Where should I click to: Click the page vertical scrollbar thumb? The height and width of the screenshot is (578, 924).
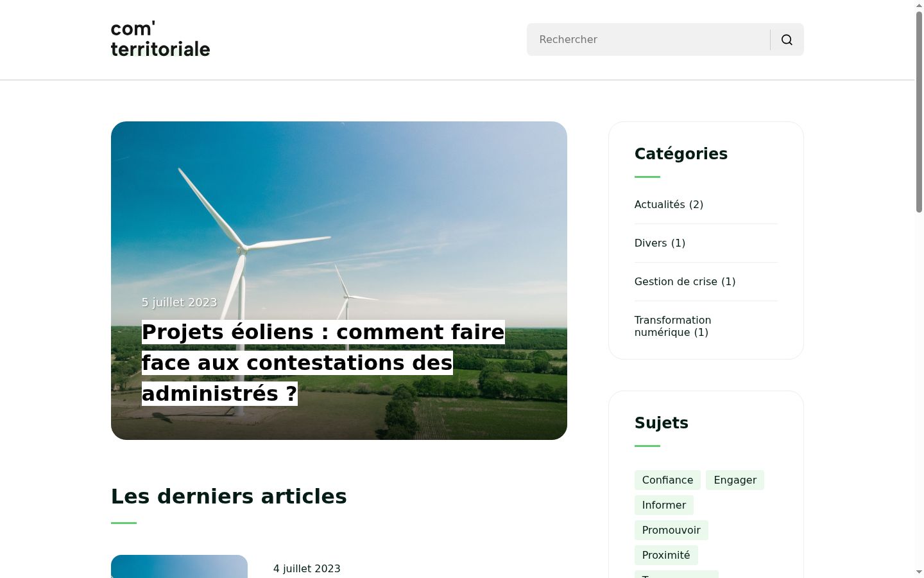[919, 111]
